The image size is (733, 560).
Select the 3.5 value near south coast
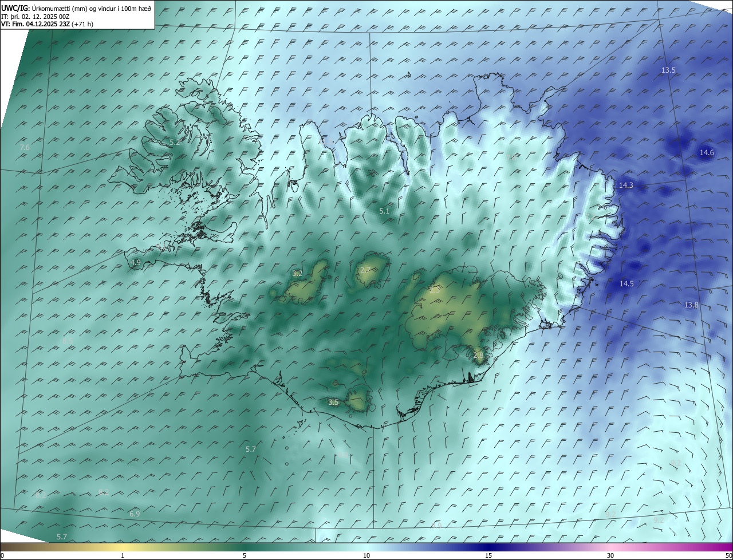click(333, 403)
